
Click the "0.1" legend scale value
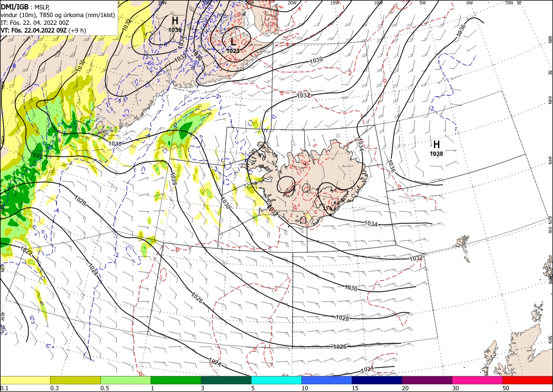[x=3, y=388]
